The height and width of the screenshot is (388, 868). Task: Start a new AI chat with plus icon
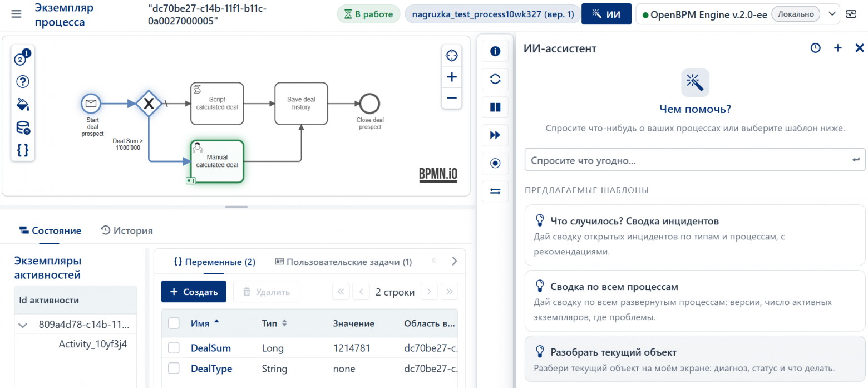838,48
